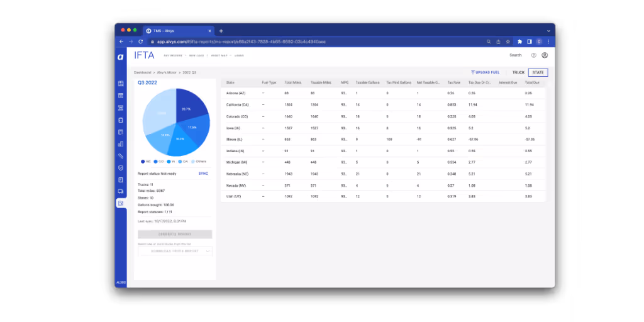The image size is (644, 322).
Task: Bookmark this page with star icon
Action: pos(508,42)
